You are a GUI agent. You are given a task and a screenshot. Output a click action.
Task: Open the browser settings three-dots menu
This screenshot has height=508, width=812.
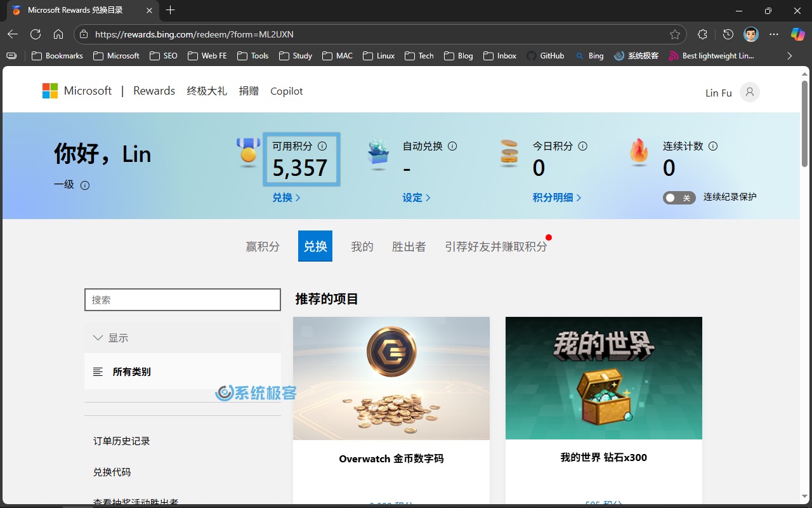(x=774, y=34)
